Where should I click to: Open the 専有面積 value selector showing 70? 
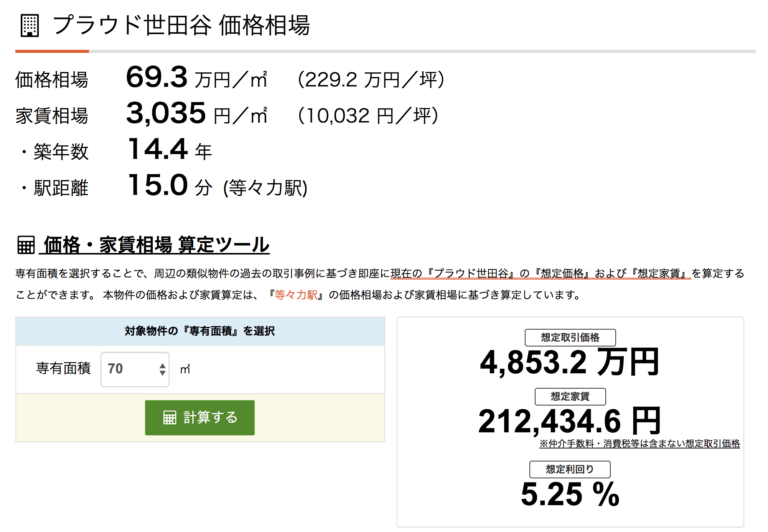[x=134, y=369]
